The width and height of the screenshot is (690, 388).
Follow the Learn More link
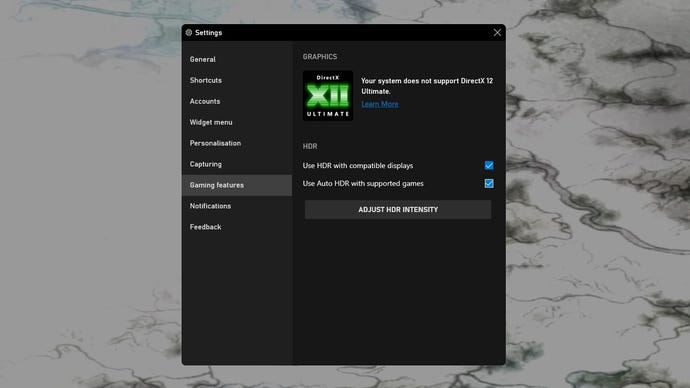(380, 104)
